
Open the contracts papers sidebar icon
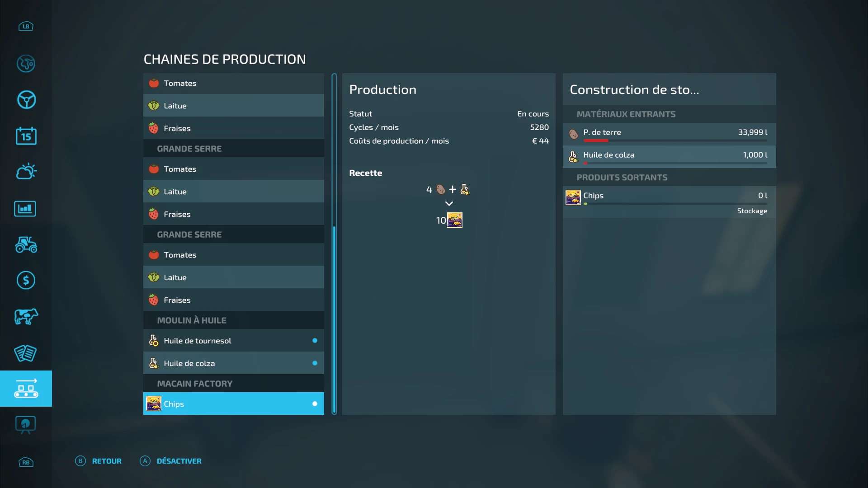pos(25,353)
